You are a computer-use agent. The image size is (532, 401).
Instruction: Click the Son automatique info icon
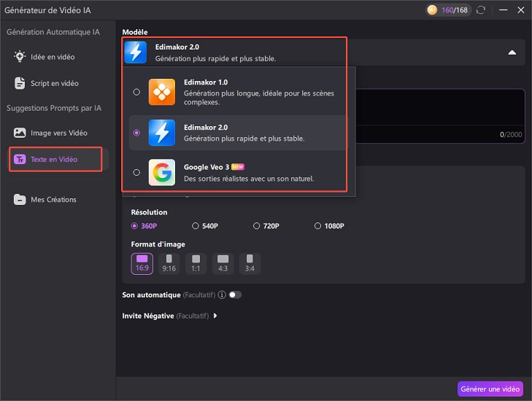point(222,295)
